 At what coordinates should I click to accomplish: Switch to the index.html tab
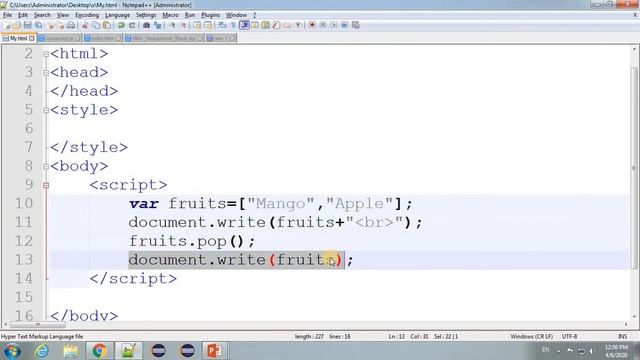coord(102,38)
